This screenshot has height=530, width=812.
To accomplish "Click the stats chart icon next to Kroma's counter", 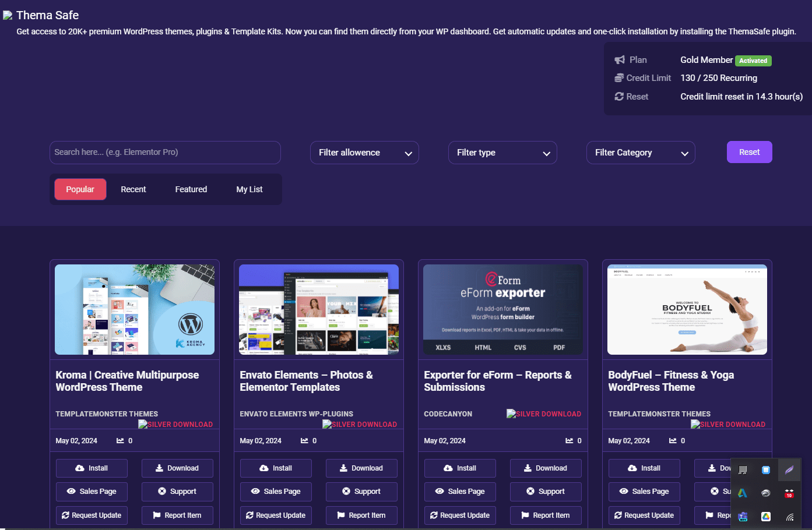I will (119, 441).
